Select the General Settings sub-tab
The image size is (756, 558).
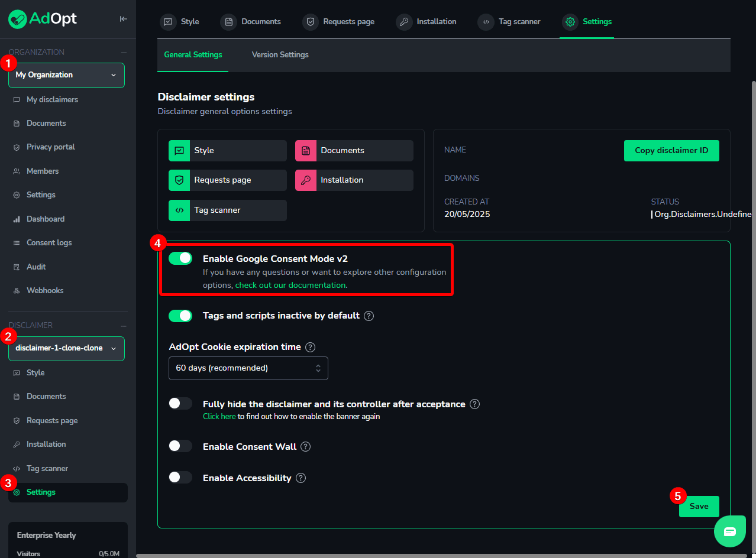pyautogui.click(x=193, y=55)
